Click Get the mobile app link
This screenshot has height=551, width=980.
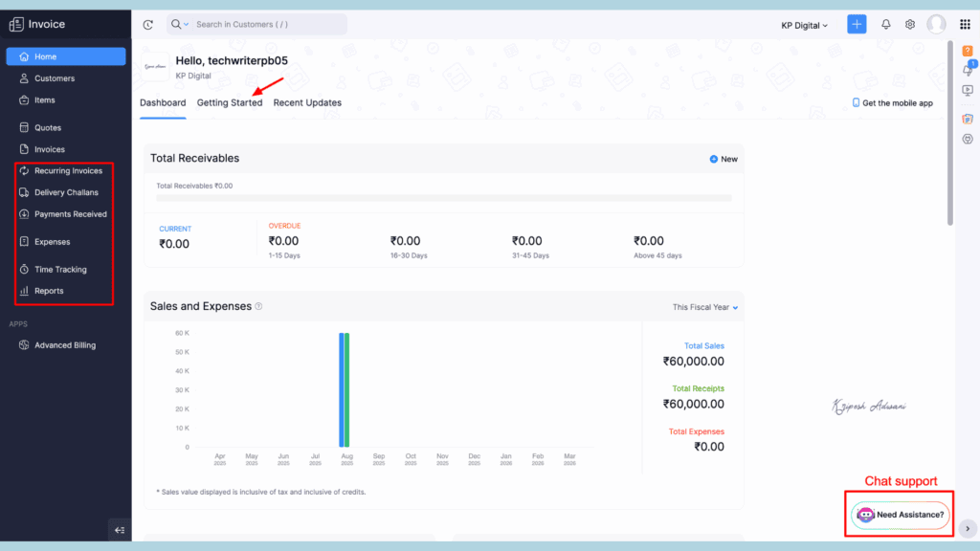coord(892,103)
